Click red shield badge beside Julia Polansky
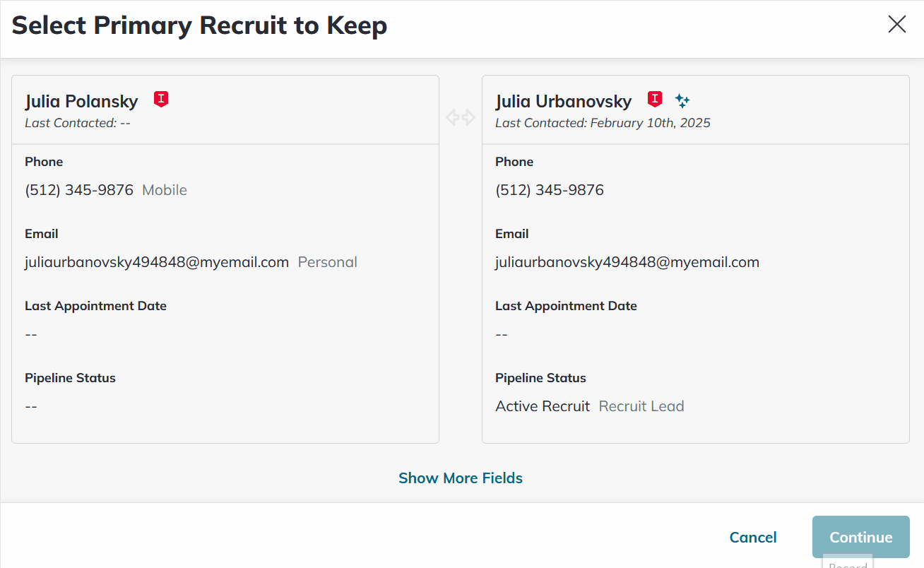Screen dimensions: 924x568 click(161, 100)
